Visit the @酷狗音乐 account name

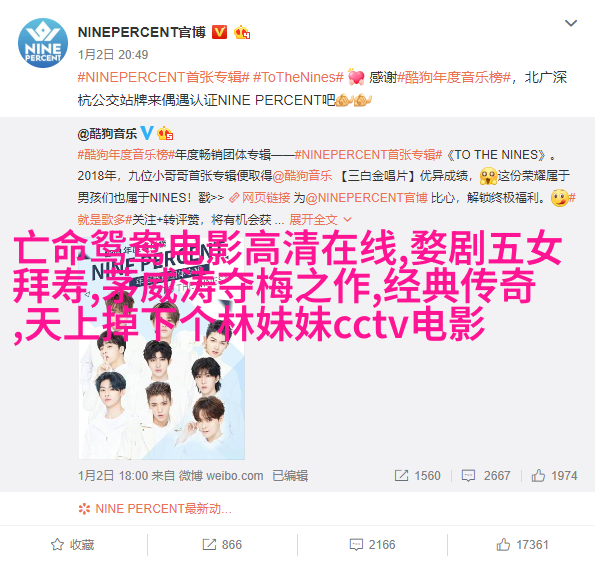click(107, 134)
